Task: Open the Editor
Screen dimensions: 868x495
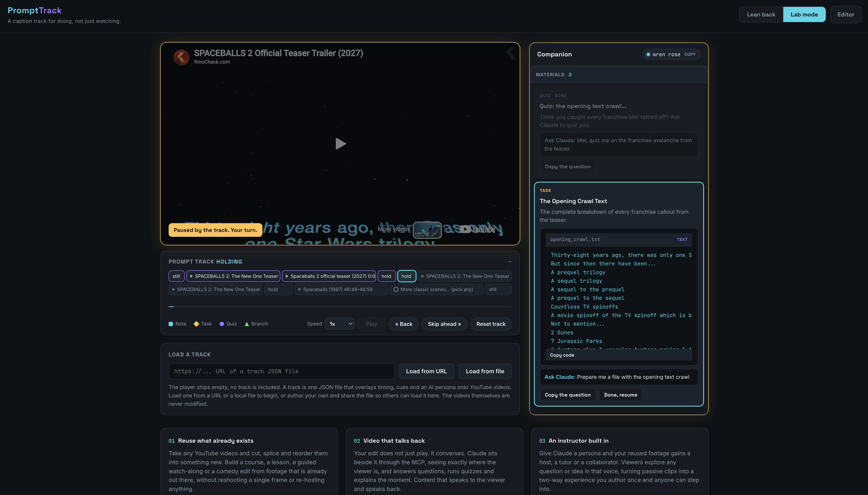Action: [846, 14]
